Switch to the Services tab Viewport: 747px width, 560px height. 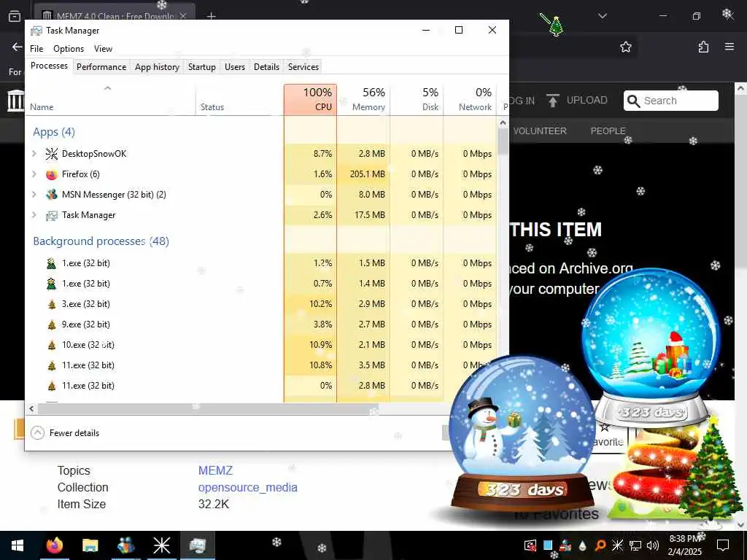tap(303, 66)
